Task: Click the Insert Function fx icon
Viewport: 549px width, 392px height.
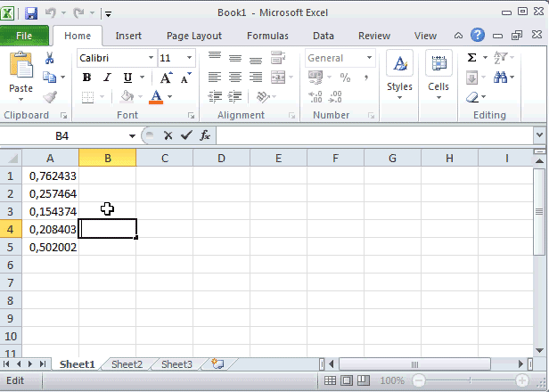Action: [205, 135]
